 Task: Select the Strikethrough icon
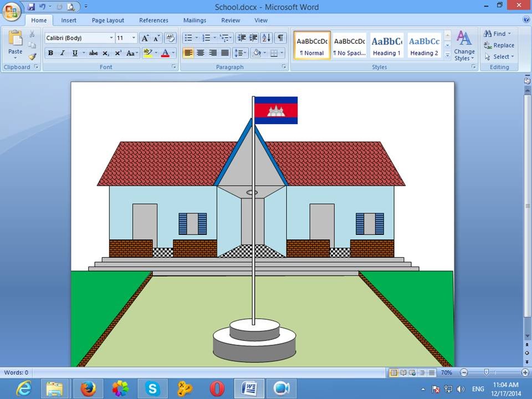point(93,53)
